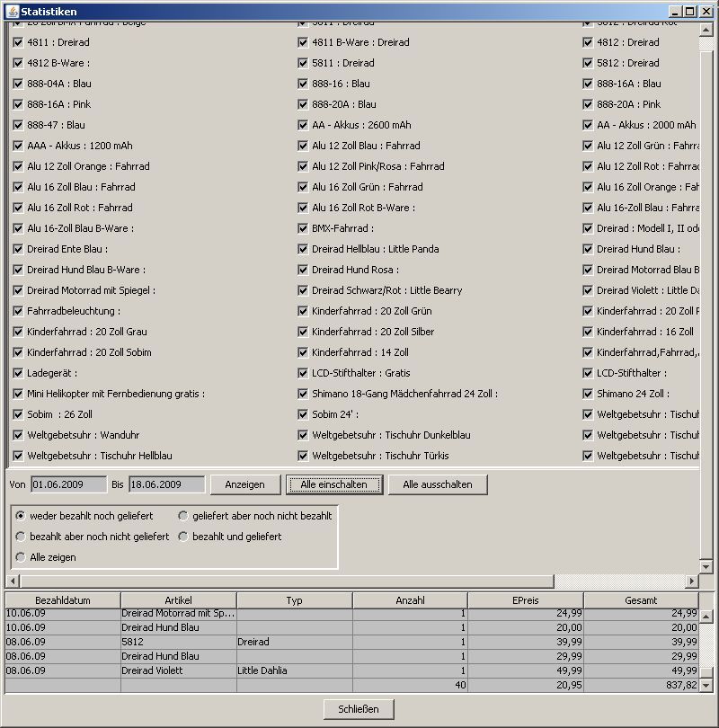Choose "bezahlt aber noch nicht geliefert" filter

[x=21, y=537]
